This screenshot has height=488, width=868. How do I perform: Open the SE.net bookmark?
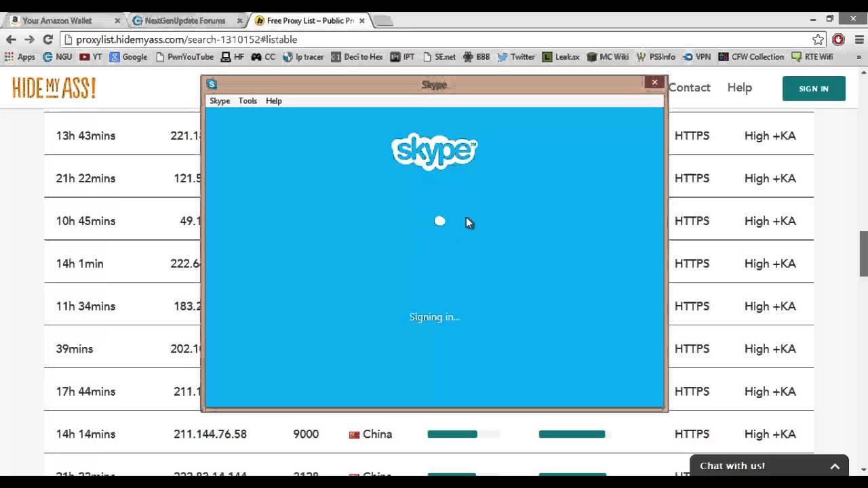(x=439, y=57)
